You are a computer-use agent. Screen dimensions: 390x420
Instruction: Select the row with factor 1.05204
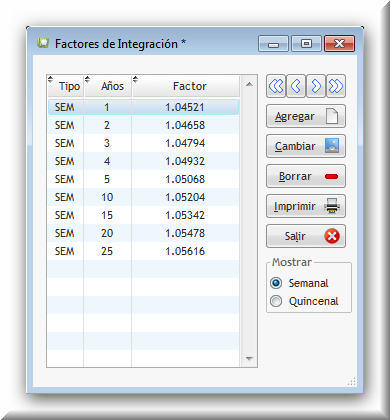point(143,197)
